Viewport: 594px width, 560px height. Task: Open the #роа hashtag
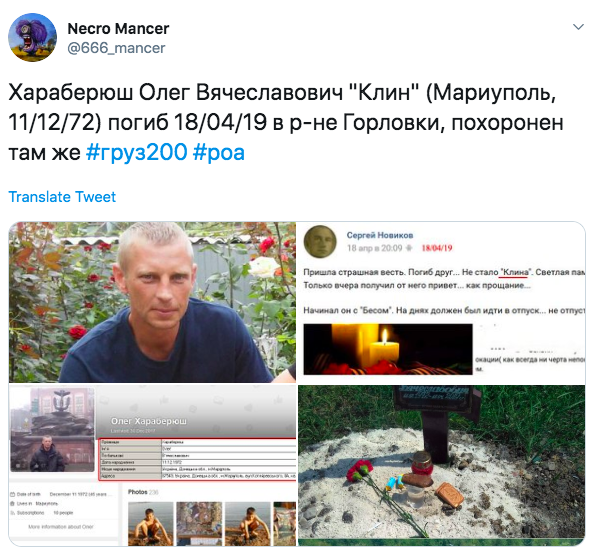click(x=219, y=152)
